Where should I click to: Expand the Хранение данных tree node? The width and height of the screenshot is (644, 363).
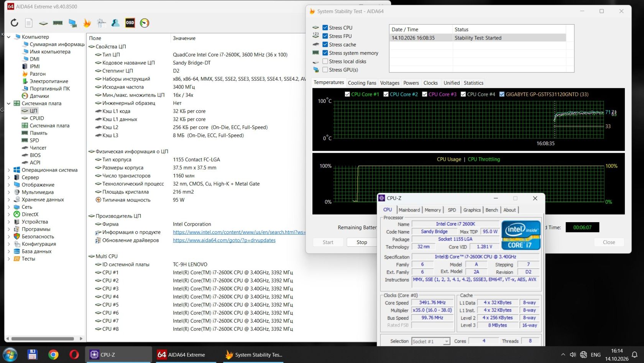coord(8,200)
